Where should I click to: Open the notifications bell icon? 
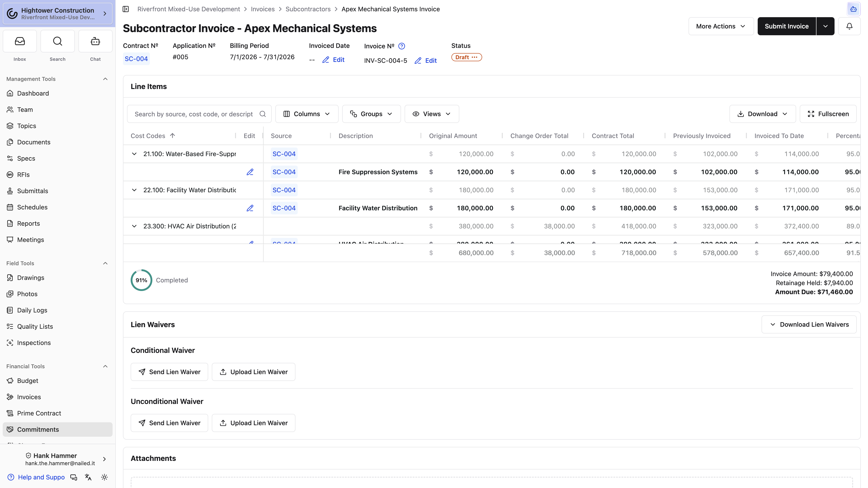tap(849, 26)
